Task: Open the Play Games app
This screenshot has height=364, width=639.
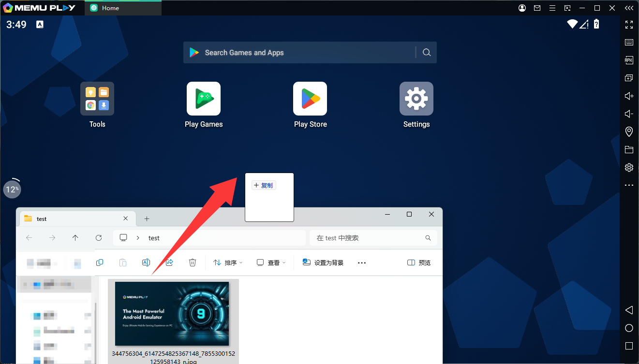Action: 204,99
